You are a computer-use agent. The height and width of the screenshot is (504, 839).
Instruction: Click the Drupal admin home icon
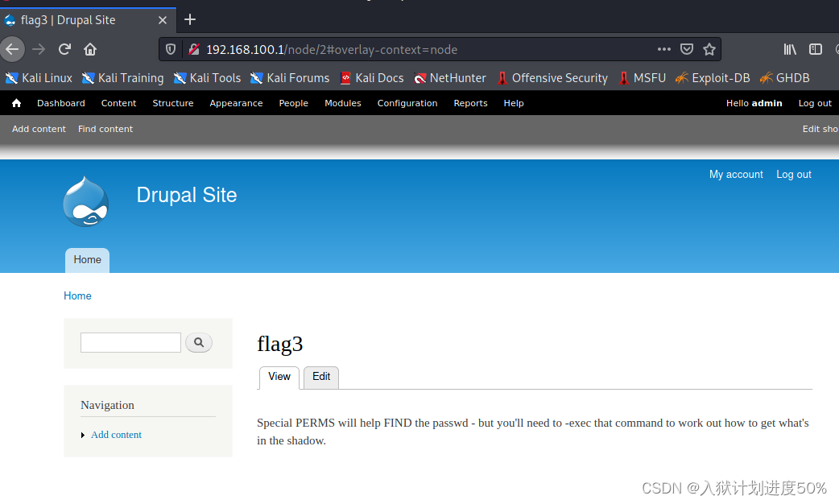(17, 103)
